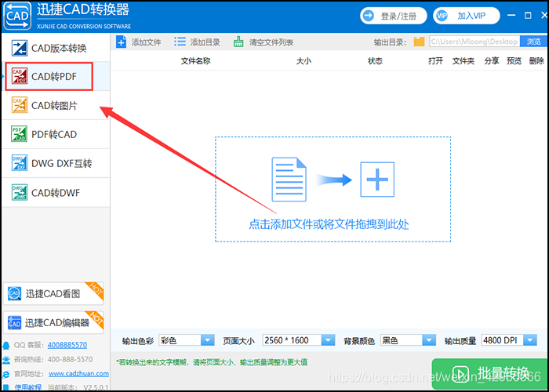This screenshot has width=549, height=392.
Task: Maximize the converter window
Action: (x=528, y=16)
